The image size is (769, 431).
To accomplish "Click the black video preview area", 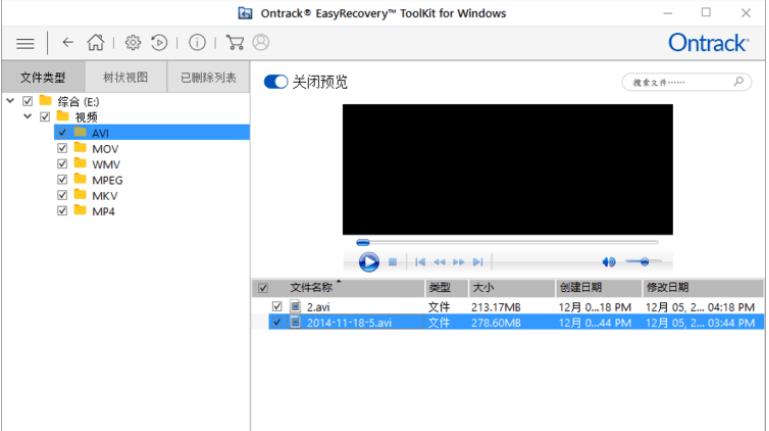I will coord(508,169).
